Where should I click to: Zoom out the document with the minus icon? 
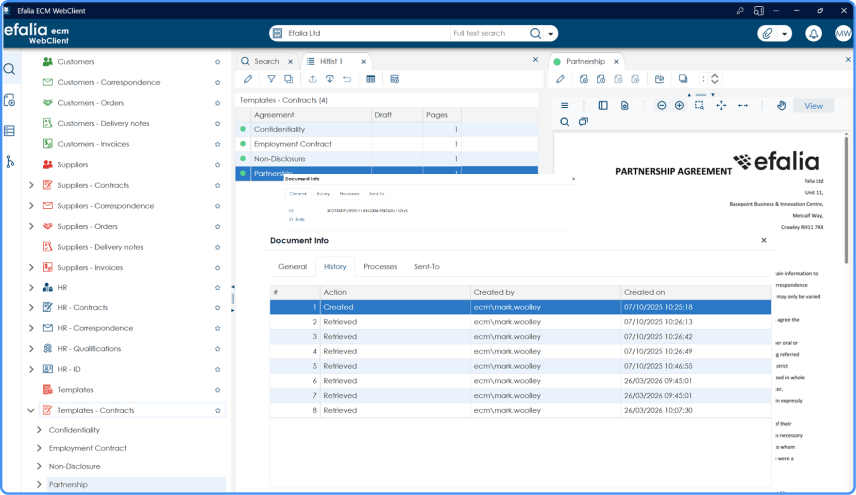662,105
